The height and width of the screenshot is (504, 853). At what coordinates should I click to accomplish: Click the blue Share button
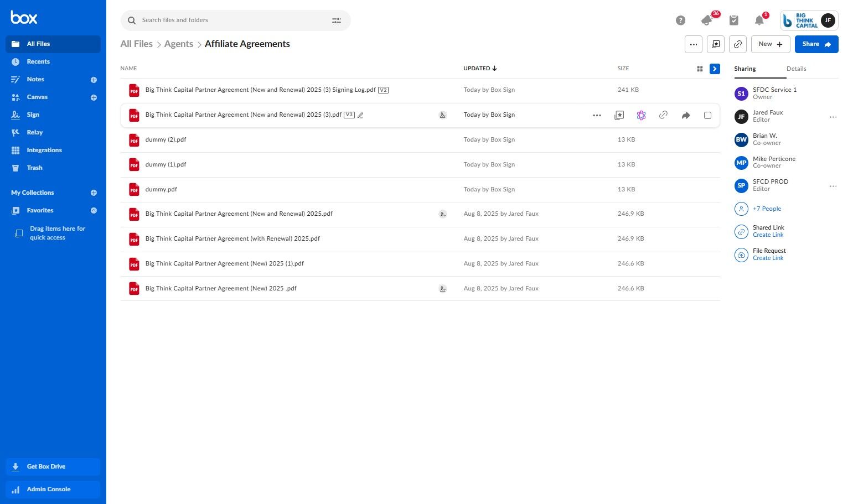tap(816, 44)
